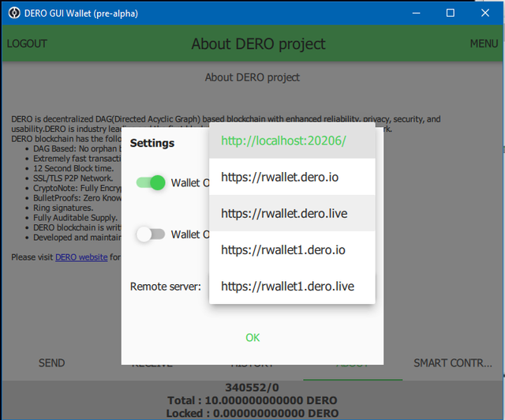Click the 'Remote server:' label
The image size is (505, 420).
166,287
